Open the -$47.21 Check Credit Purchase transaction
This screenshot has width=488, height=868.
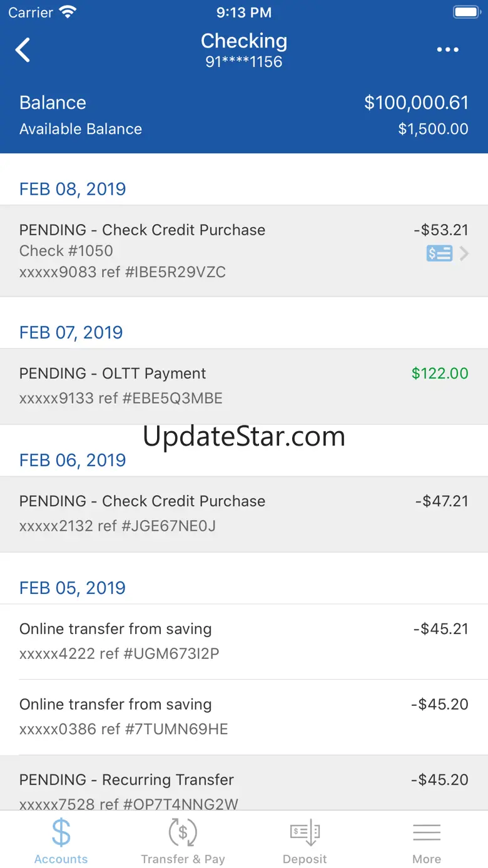click(244, 514)
